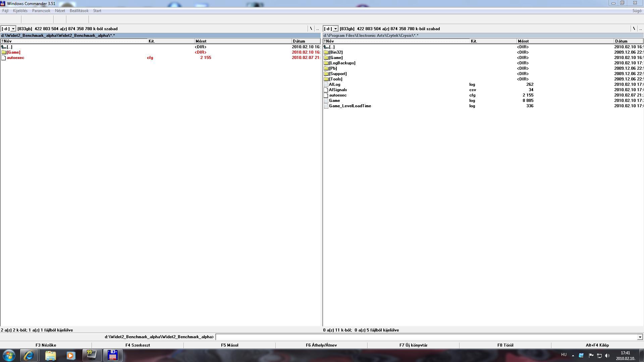The width and height of the screenshot is (644, 362).
Task: Click F3 Nézőke button
Action: [x=46, y=345]
